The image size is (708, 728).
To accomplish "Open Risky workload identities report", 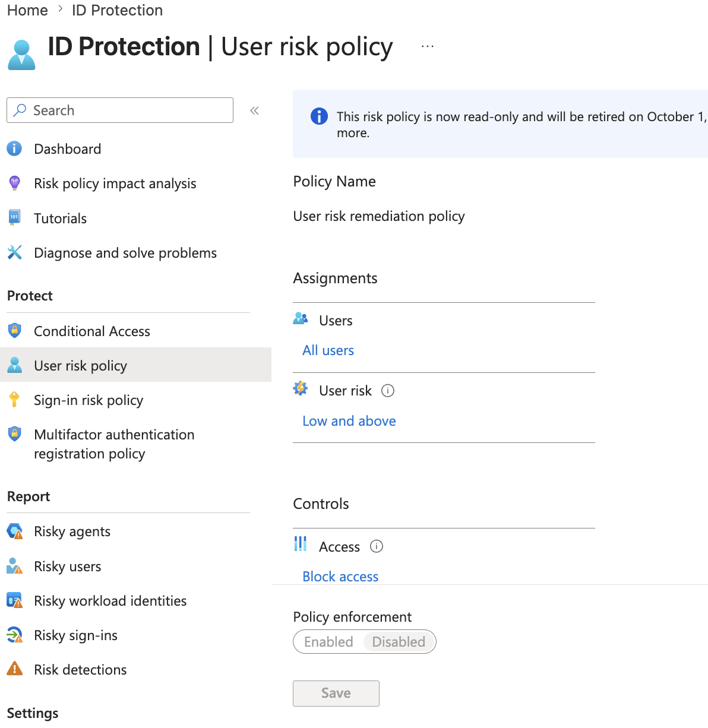I will (110, 601).
